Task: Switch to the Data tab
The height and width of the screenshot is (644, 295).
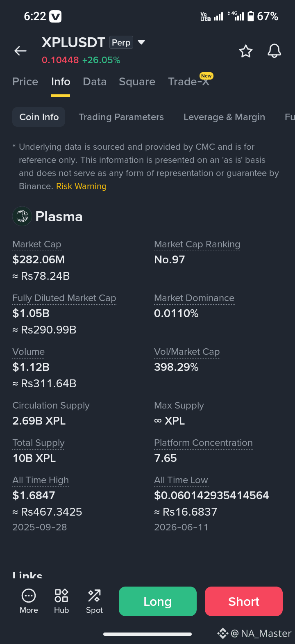Action: tap(95, 82)
